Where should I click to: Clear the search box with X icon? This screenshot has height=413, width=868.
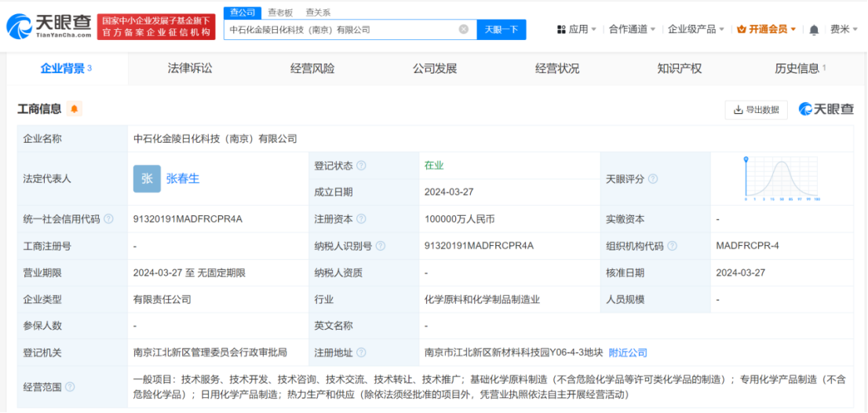pyautogui.click(x=464, y=29)
